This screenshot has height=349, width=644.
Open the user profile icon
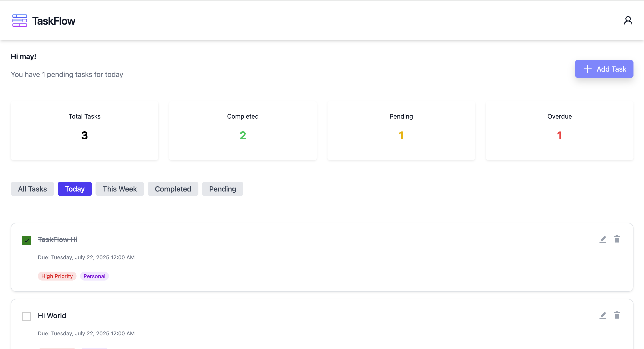click(628, 21)
